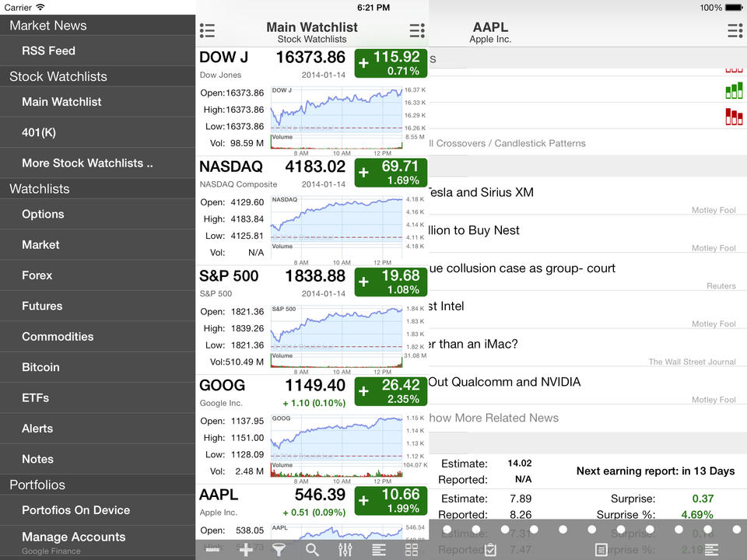Open left menu icon beside Main Watchlist

pos(207,31)
